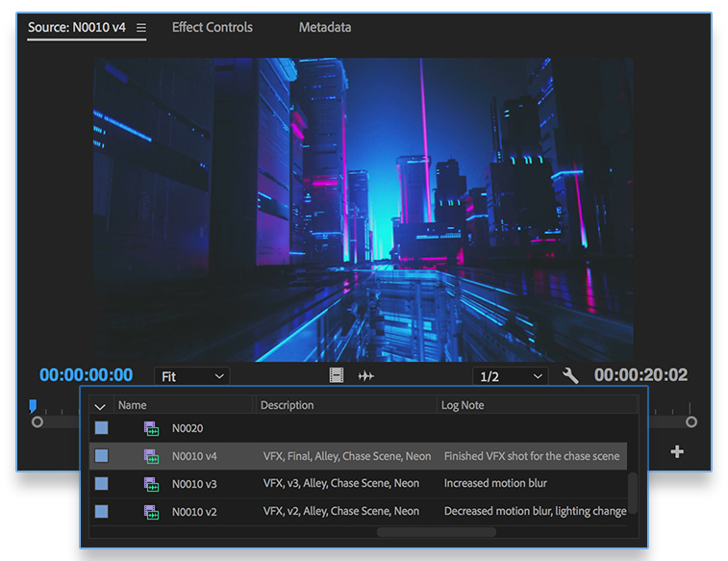The width and height of the screenshot is (728, 561).
Task: Click the label color swatch for N0010 v3
Action: [102, 483]
